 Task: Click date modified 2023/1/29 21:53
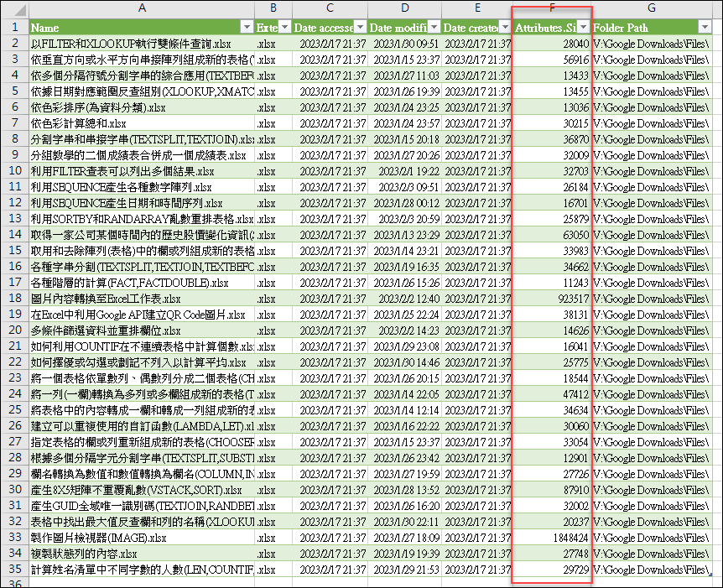point(406,569)
